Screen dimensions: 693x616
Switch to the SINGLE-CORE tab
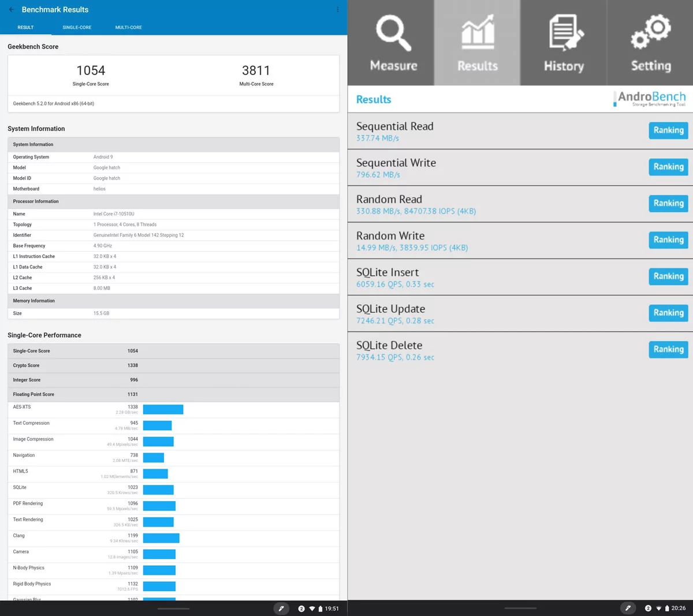click(x=77, y=27)
